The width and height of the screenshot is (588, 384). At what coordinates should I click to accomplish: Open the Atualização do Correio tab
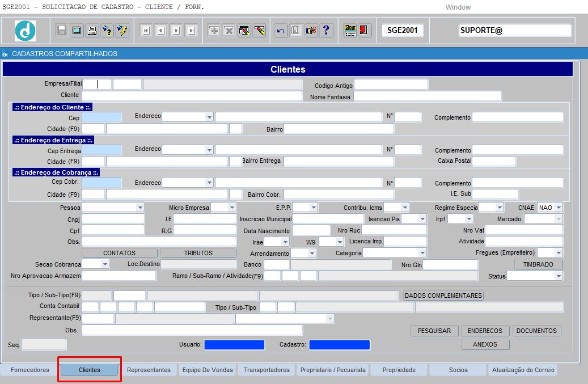[523, 370]
